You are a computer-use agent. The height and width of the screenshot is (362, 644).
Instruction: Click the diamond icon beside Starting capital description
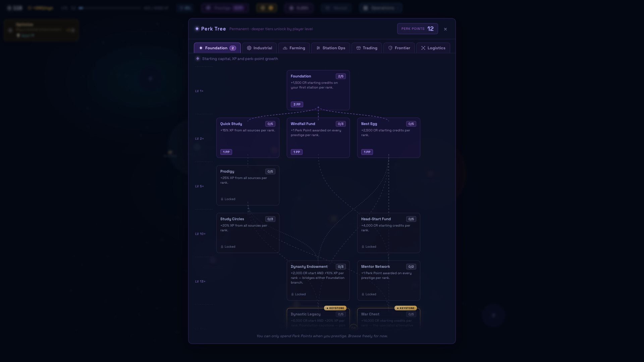tap(198, 59)
